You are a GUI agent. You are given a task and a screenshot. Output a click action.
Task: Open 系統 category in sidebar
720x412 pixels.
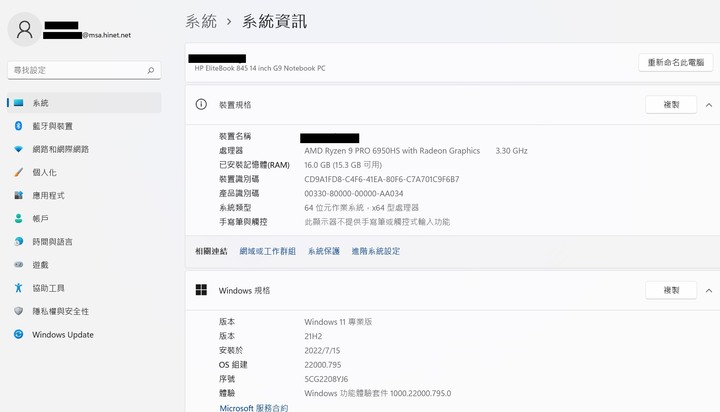tap(84, 103)
